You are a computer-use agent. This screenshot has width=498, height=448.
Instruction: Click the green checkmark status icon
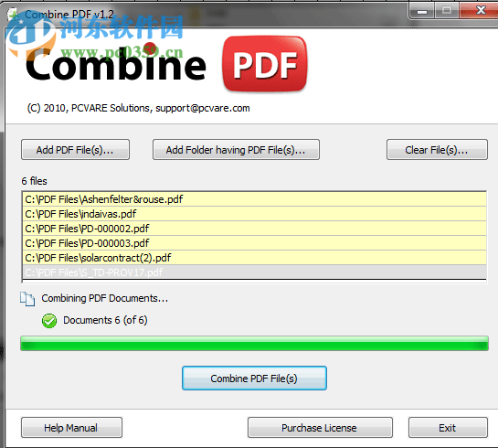pos(49,321)
